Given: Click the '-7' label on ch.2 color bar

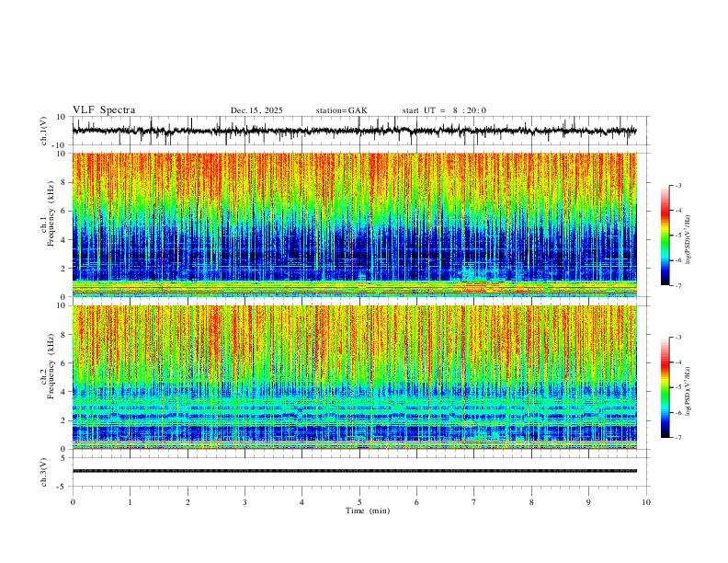Looking at the screenshot, I should coord(678,438).
